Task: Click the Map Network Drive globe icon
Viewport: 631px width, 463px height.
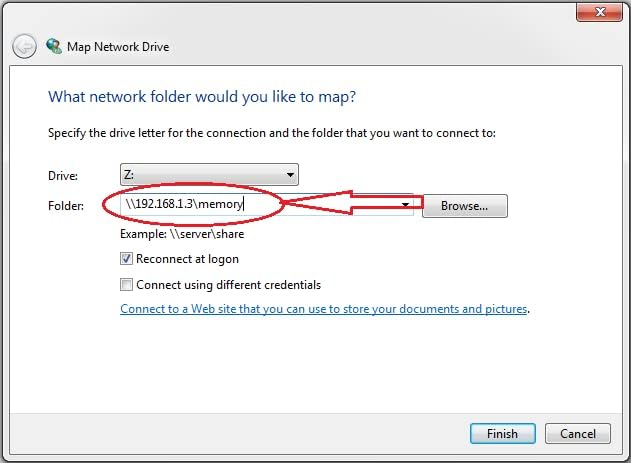Action: pyautogui.click(x=53, y=46)
